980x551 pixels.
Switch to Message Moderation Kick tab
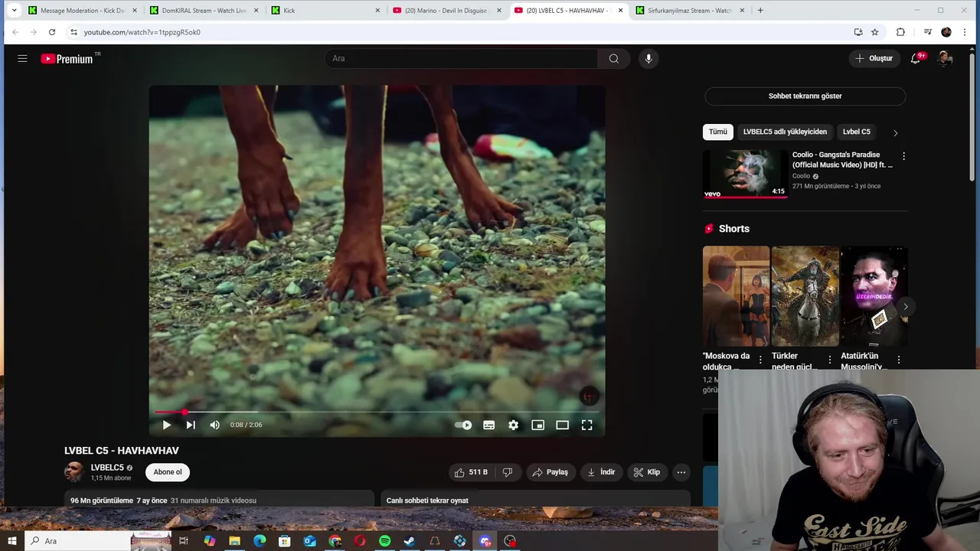click(x=83, y=11)
